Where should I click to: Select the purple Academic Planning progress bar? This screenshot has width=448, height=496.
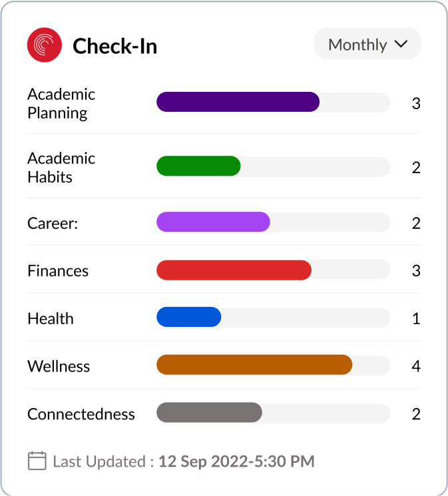coord(238,102)
